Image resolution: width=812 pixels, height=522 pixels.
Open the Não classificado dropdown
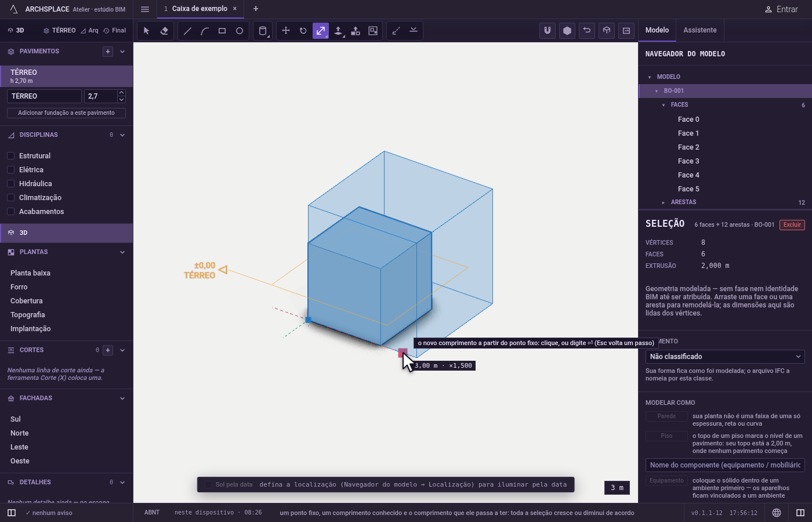point(725,357)
